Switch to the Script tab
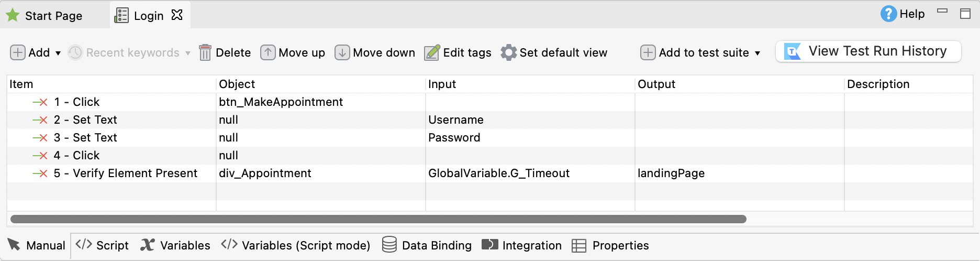 click(103, 245)
